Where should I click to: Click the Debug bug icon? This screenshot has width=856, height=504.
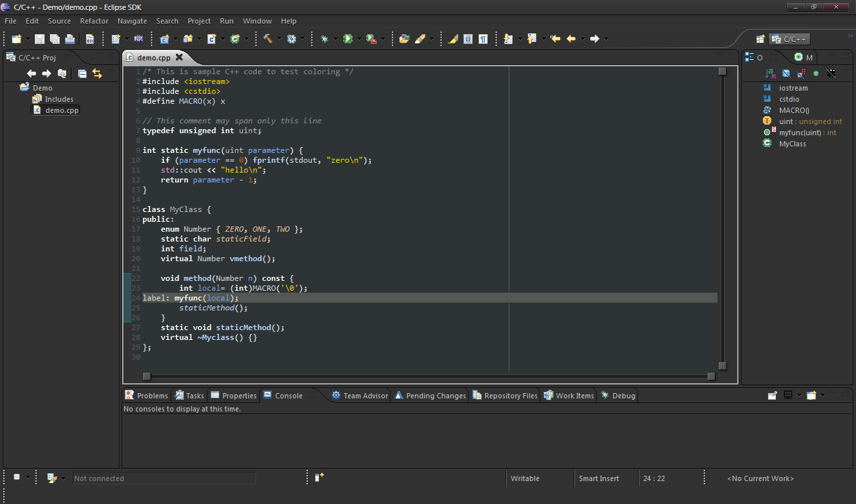(x=325, y=39)
